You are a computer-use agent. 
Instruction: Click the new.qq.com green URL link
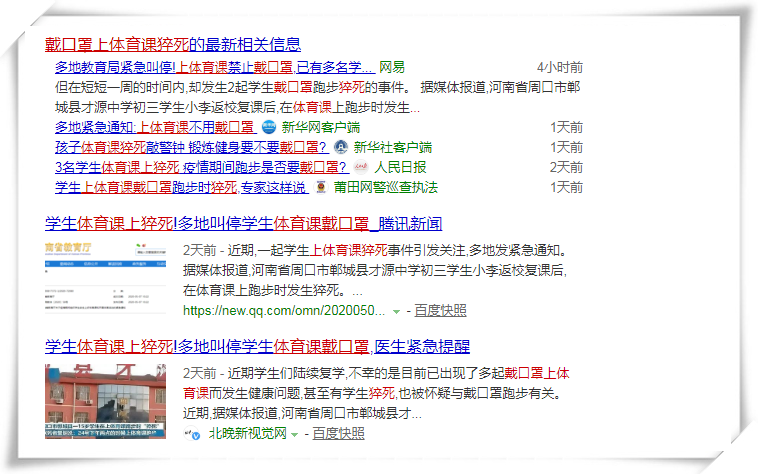[282, 311]
